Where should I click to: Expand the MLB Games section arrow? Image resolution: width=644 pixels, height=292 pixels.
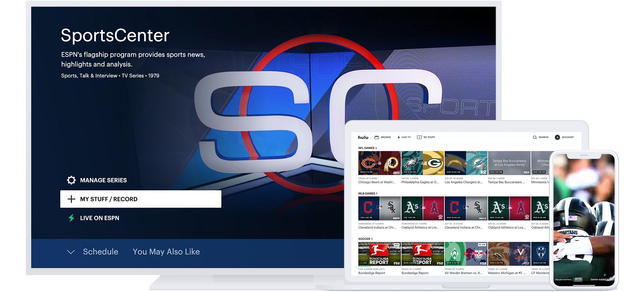click(377, 194)
